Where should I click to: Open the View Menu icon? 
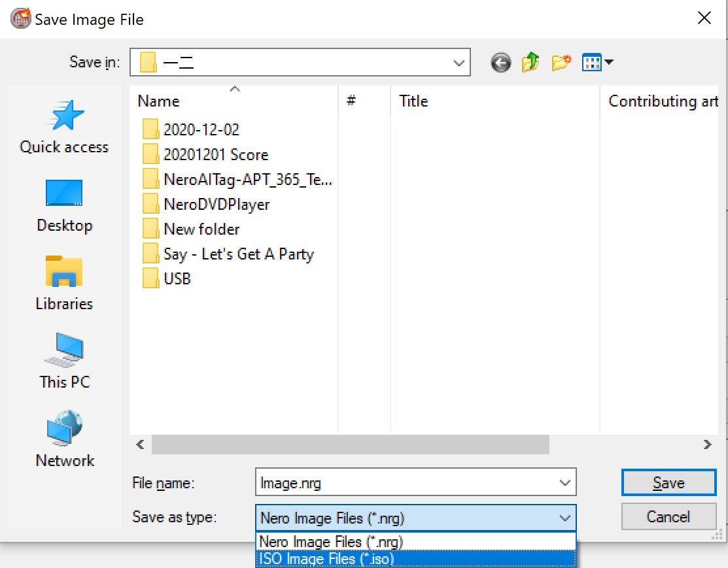[598, 62]
